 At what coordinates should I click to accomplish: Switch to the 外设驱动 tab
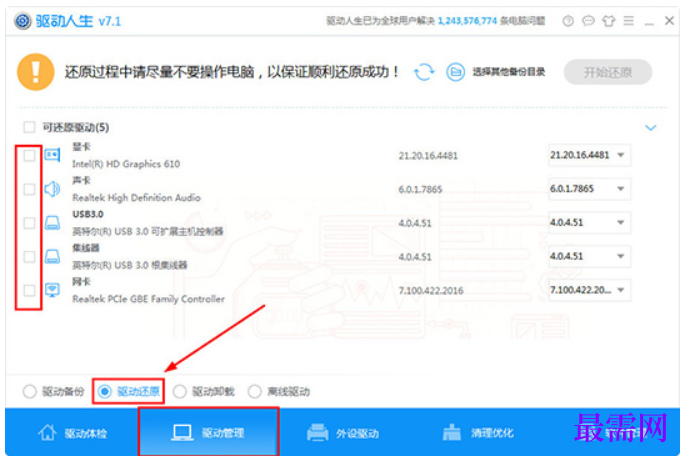[x=343, y=433]
